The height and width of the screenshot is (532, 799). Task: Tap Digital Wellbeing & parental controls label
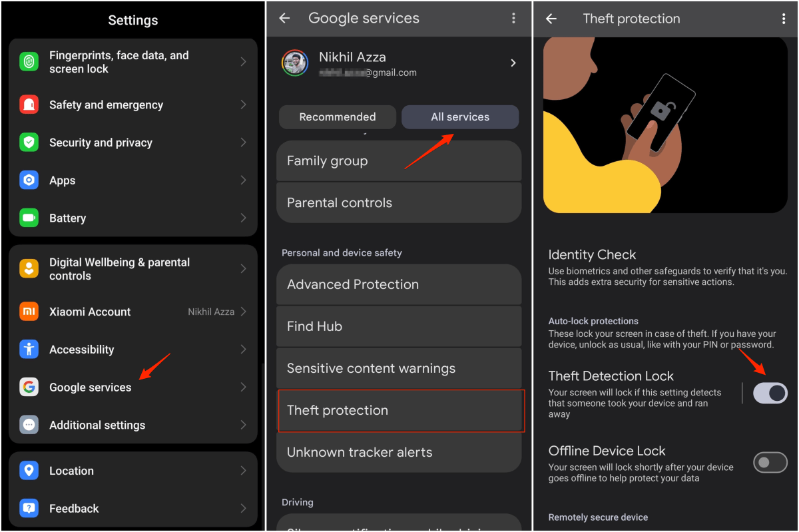(x=120, y=269)
